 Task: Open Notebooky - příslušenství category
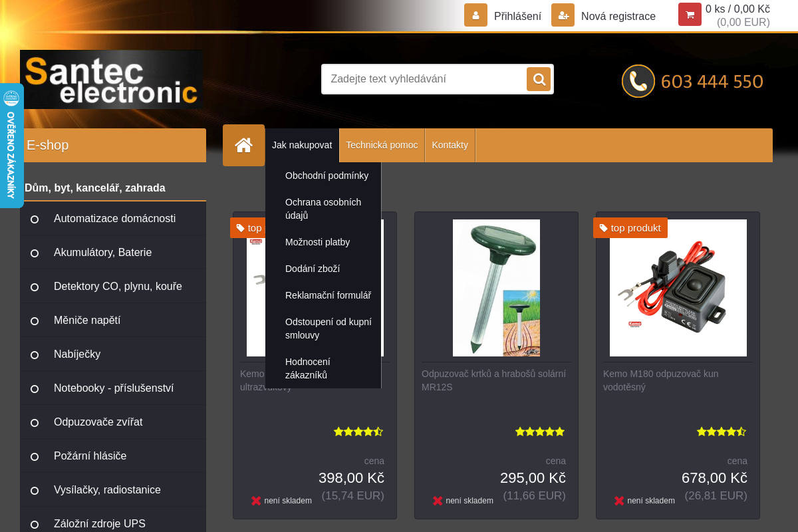[113, 388]
